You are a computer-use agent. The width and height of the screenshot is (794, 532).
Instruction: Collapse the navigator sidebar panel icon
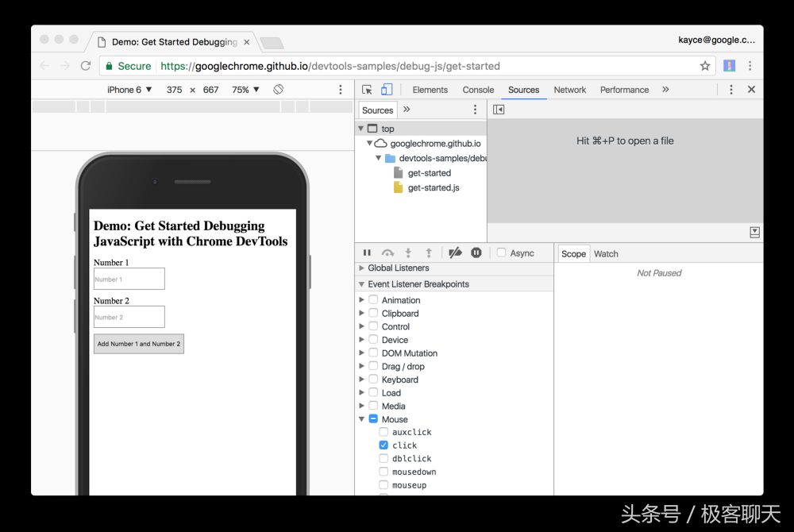tap(498, 109)
